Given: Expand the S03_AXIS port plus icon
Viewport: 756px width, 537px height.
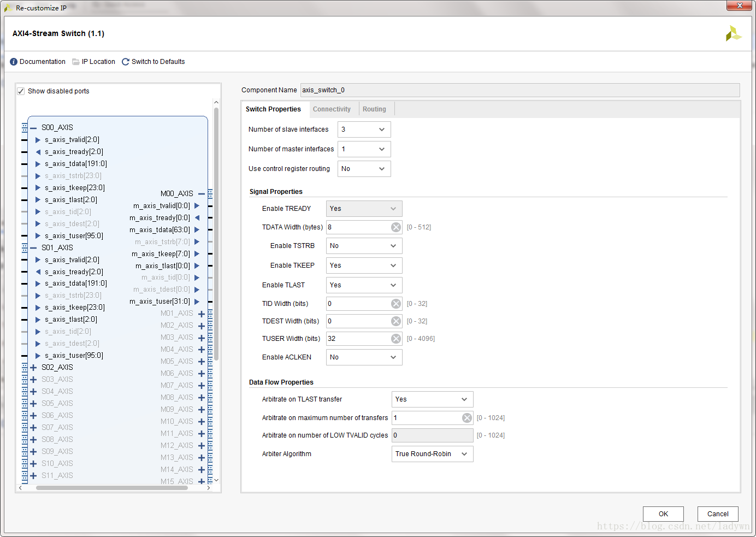Looking at the screenshot, I should [x=33, y=380].
